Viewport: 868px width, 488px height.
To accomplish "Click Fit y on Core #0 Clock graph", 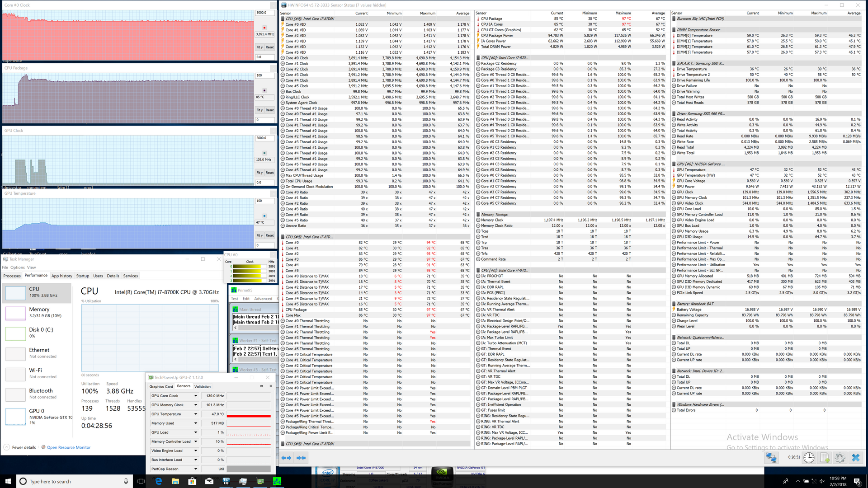I will 259,47.
